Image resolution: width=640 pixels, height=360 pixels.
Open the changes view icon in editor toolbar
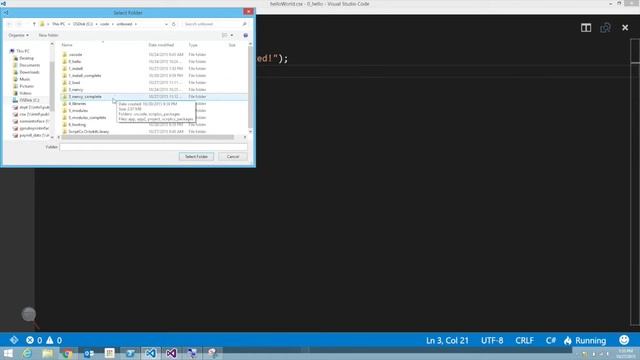click(605, 28)
